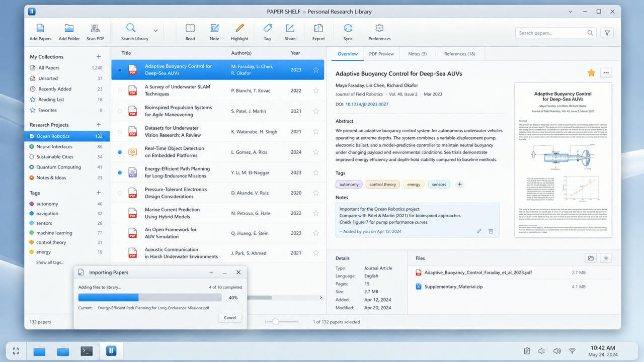Click the Wi-Fi icon in system tray
This screenshot has width=644, height=362.
click(572, 351)
